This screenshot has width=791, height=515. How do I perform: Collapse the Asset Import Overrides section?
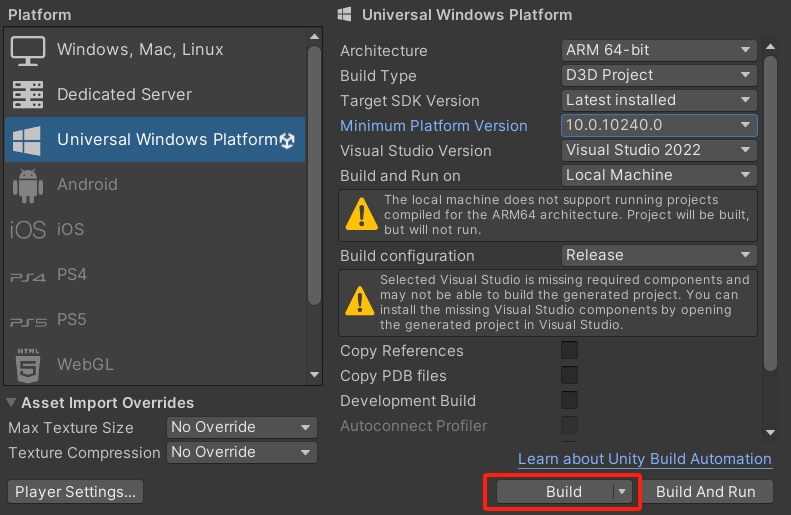[12, 403]
